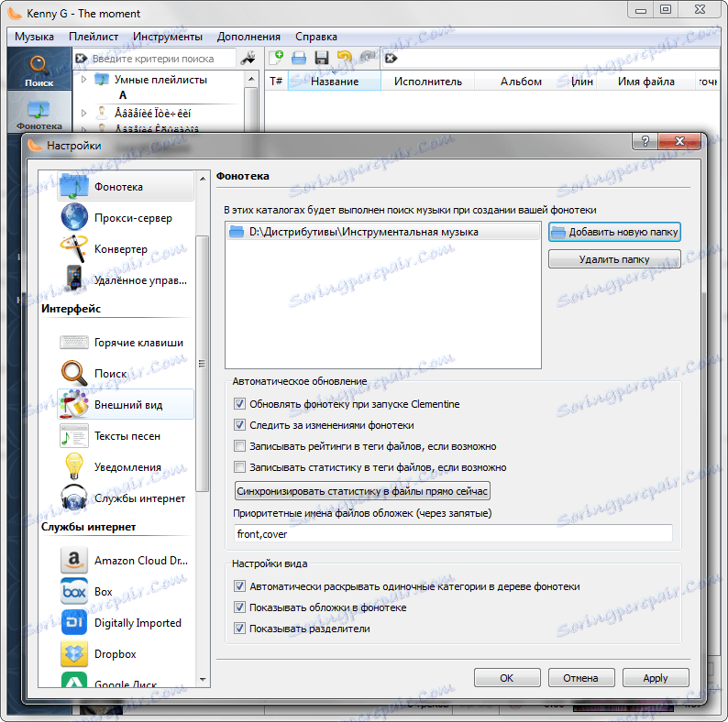Click Удалить папку button
Screen dimensions: 728x722
coord(614,259)
